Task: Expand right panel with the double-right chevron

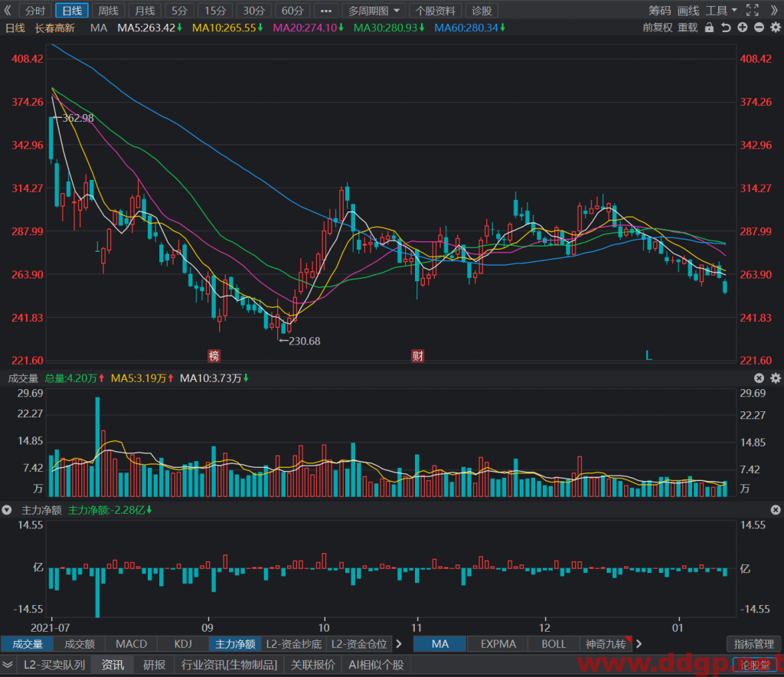Action: [775, 11]
